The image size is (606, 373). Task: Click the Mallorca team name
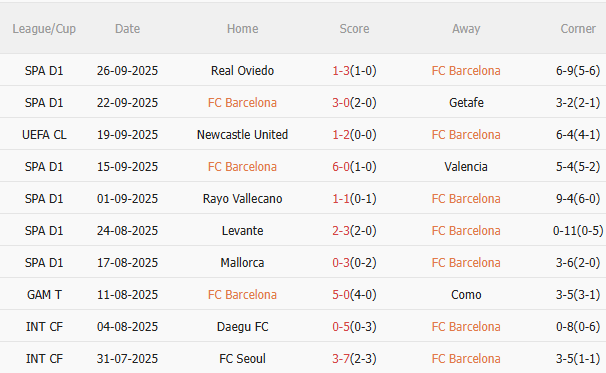point(242,263)
